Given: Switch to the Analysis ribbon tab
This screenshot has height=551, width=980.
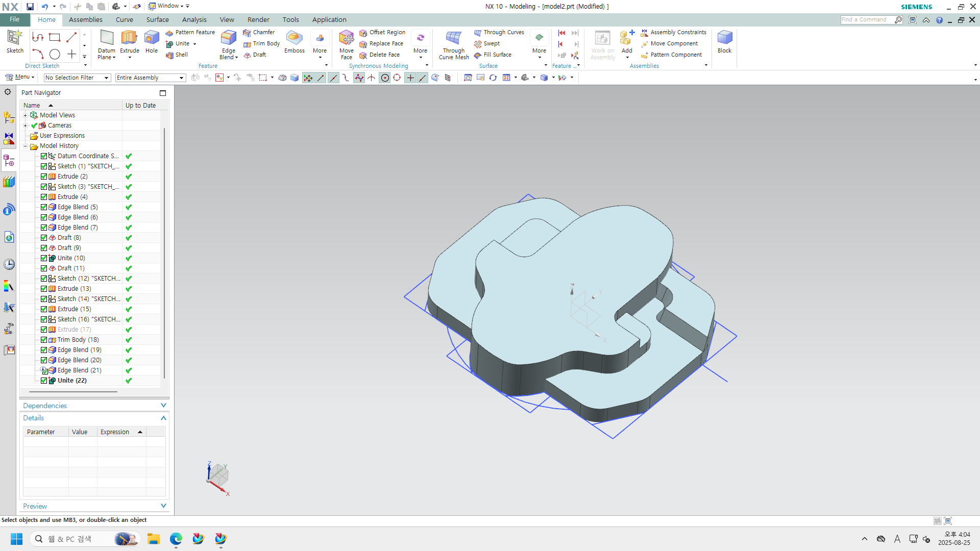Looking at the screenshot, I should (x=194, y=19).
